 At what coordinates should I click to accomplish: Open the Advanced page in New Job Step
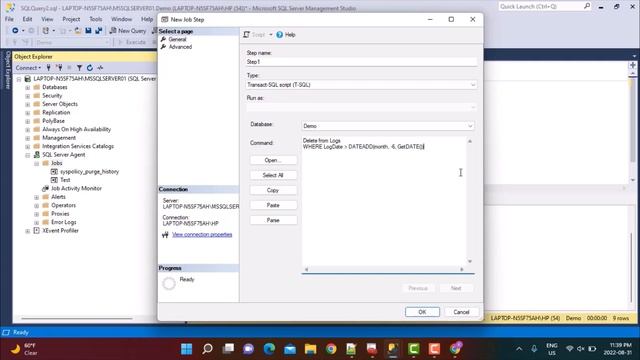point(180,47)
